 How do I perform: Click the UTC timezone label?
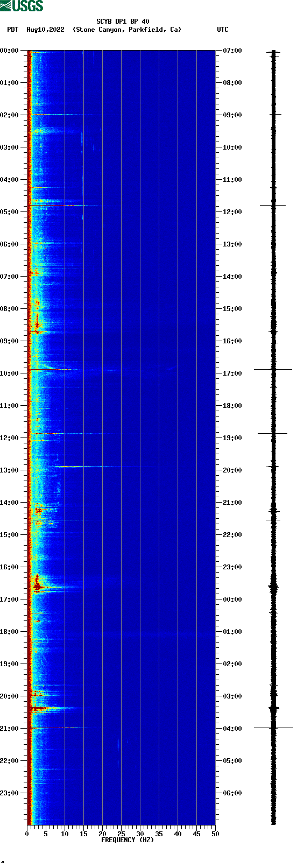pos(223,30)
